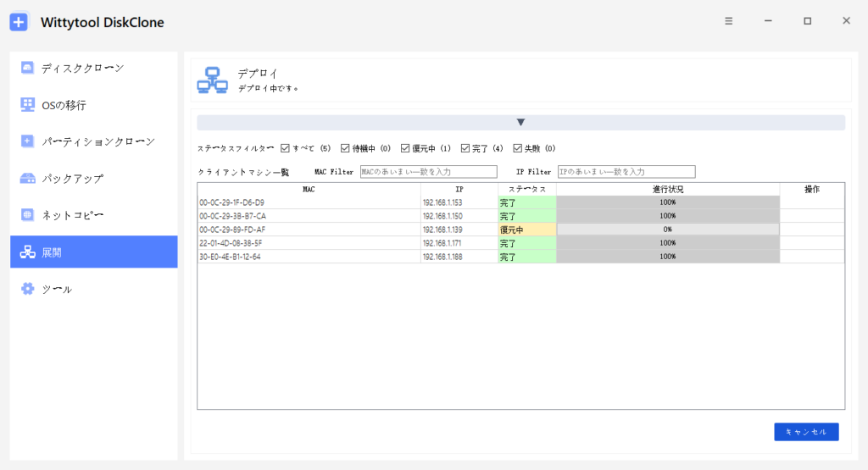Viewport: 868px width, 470px height.
Task: Select the 展開 sidebar item
Action: pyautogui.click(x=94, y=252)
